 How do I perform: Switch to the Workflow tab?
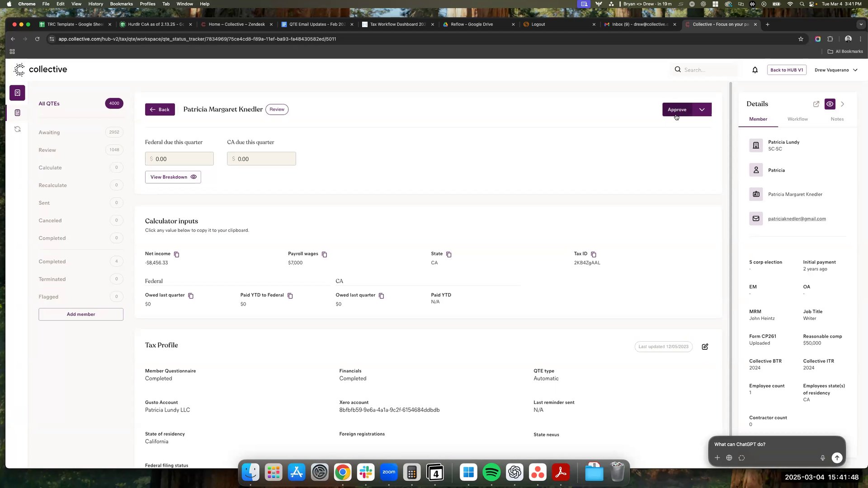pyautogui.click(x=797, y=119)
